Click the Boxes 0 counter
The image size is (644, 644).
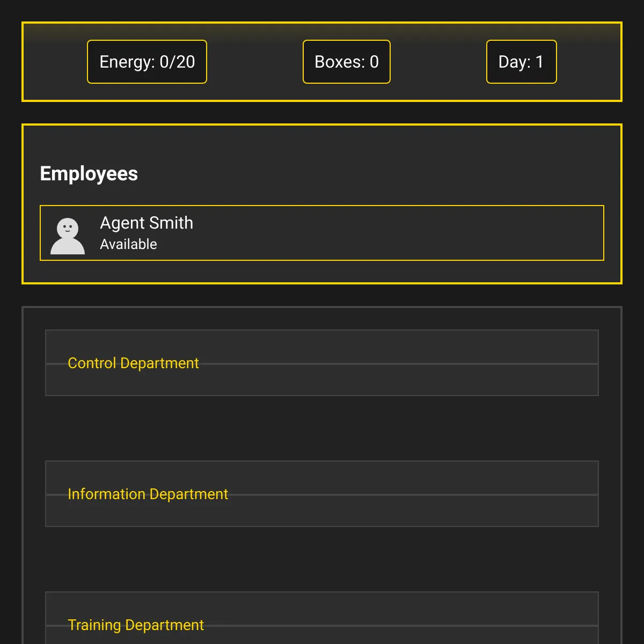coord(346,62)
